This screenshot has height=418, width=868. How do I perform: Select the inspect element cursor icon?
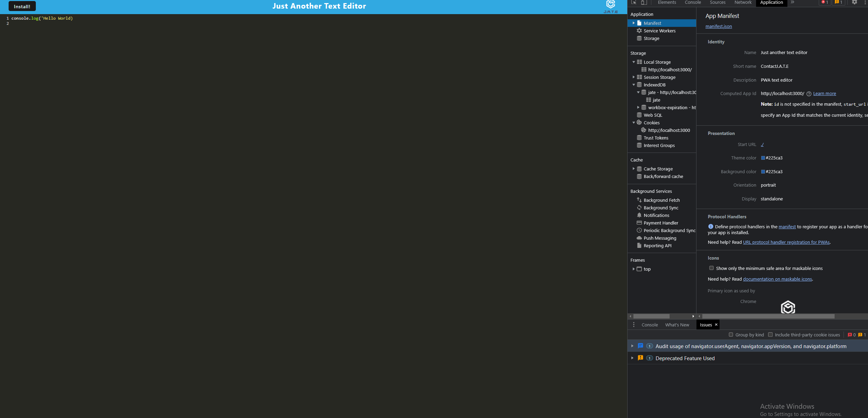(634, 2)
